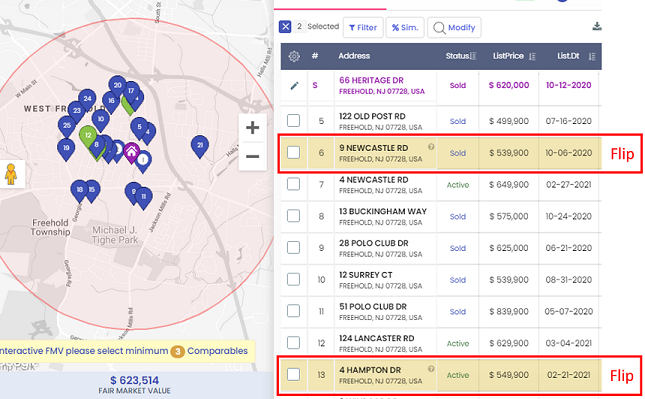This screenshot has height=399, width=645.
Task: Open Street View pegman
Action: click(11, 174)
